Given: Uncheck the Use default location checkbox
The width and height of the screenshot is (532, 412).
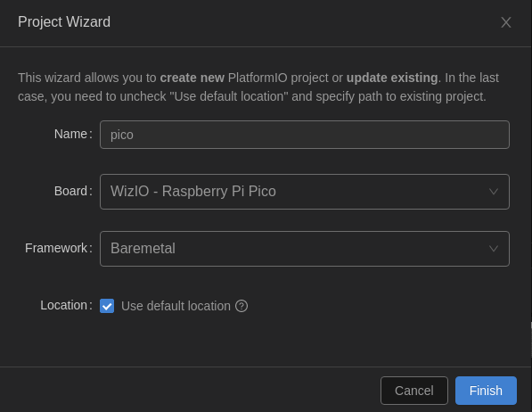Looking at the screenshot, I should 107,306.
